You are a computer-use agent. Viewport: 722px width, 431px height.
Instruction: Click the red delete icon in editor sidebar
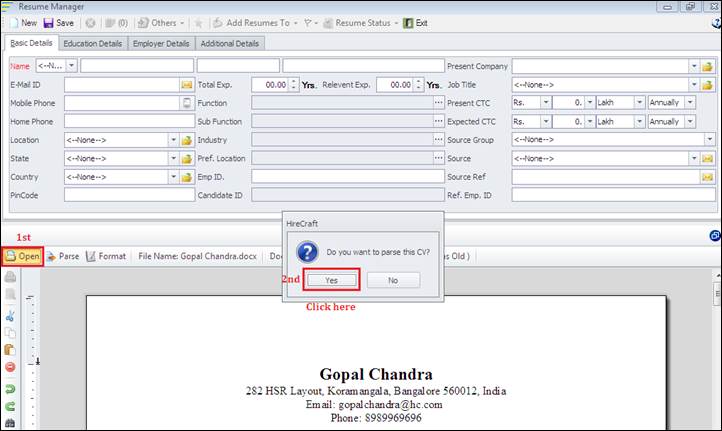[10, 367]
